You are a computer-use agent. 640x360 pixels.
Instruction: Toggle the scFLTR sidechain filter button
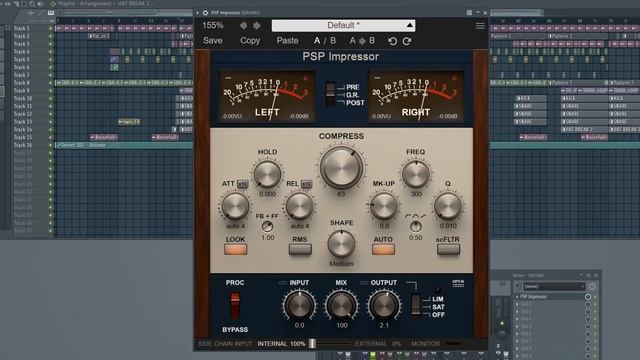tap(448, 249)
